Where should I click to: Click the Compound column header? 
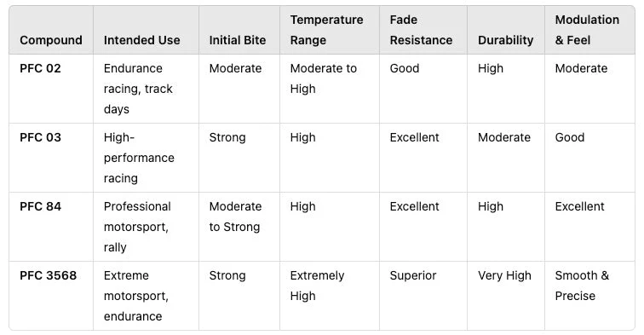[x=51, y=40]
